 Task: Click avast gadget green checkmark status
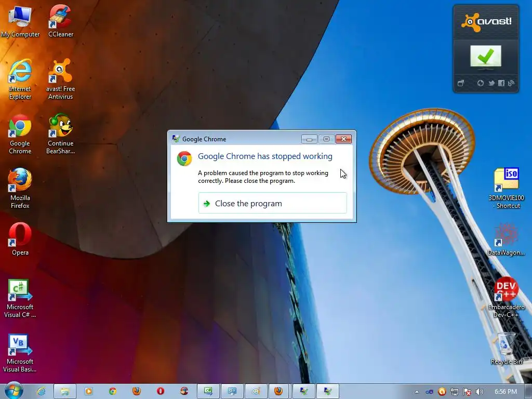tap(486, 56)
